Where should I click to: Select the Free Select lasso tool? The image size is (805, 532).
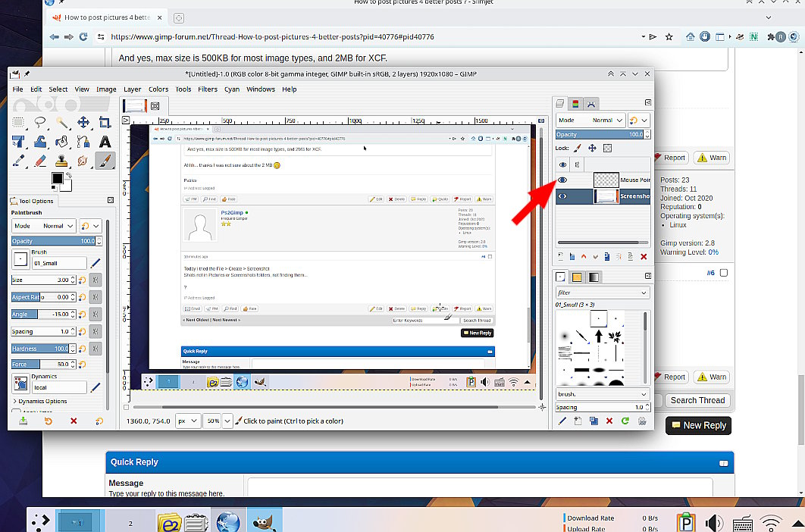pos(40,122)
